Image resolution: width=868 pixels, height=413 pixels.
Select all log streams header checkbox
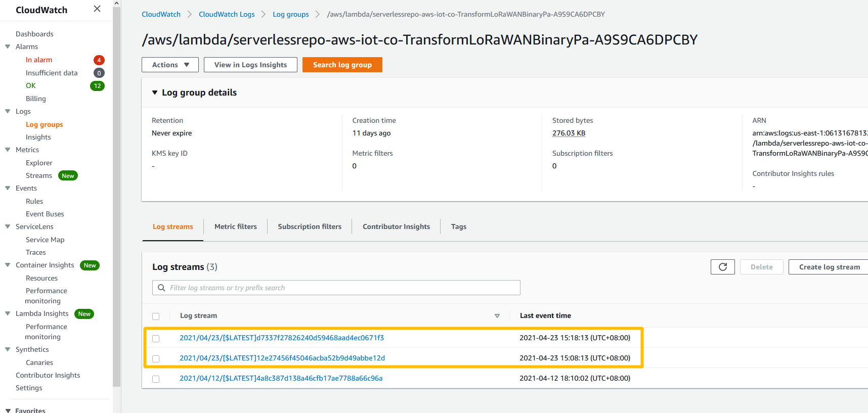pos(156,316)
